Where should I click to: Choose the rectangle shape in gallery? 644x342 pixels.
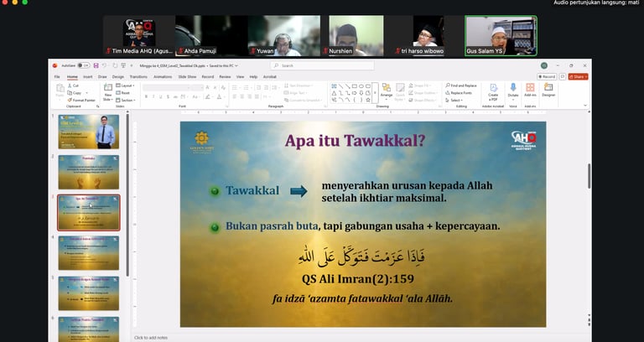[355, 86]
